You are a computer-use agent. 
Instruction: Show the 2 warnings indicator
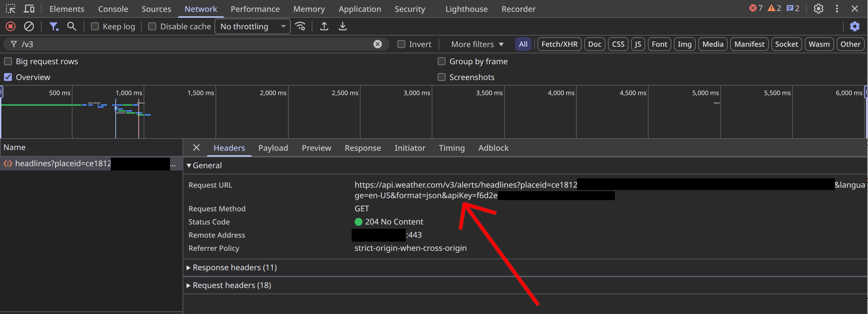[774, 9]
